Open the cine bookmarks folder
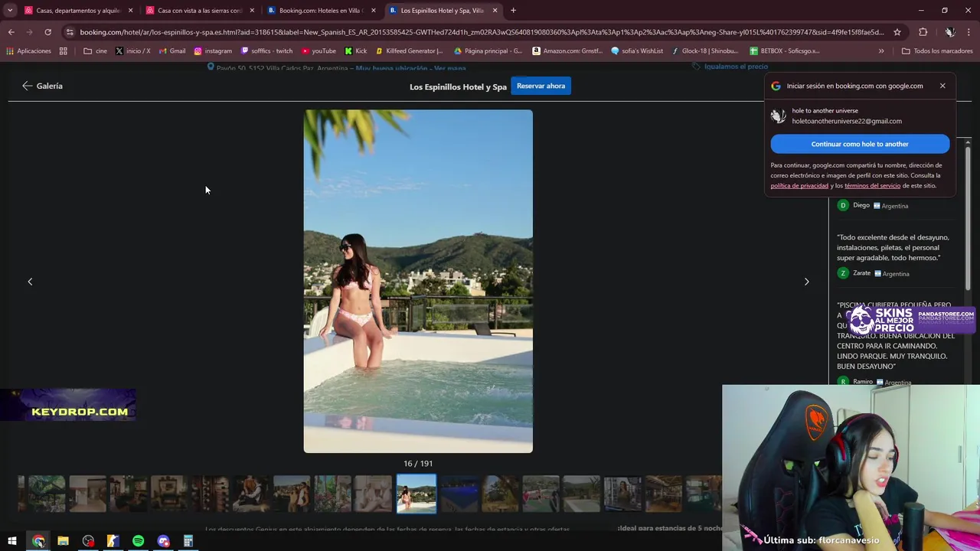This screenshot has width=980, height=551. point(95,51)
